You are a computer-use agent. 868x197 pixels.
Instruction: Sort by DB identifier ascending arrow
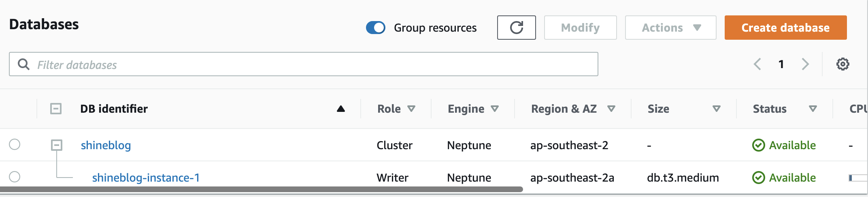(341, 109)
